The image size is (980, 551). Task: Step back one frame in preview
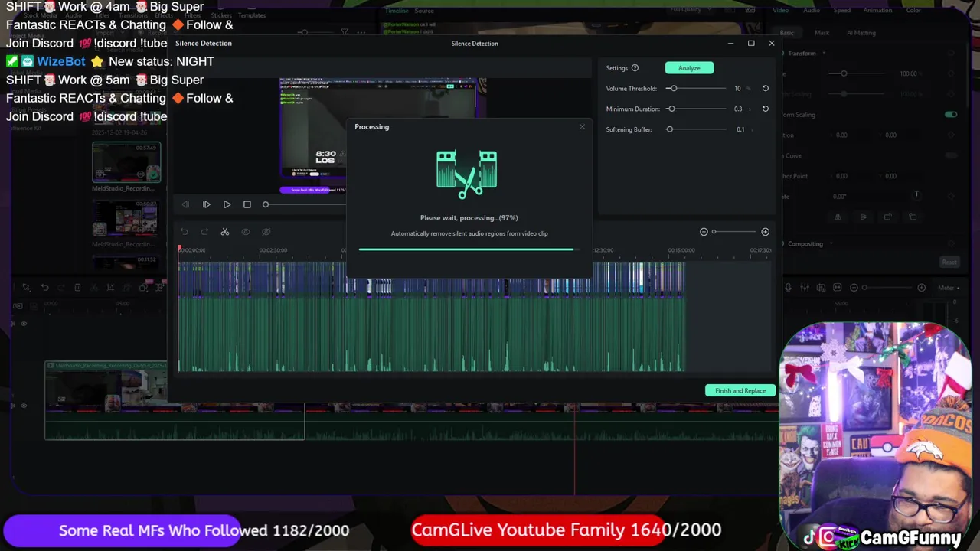185,204
